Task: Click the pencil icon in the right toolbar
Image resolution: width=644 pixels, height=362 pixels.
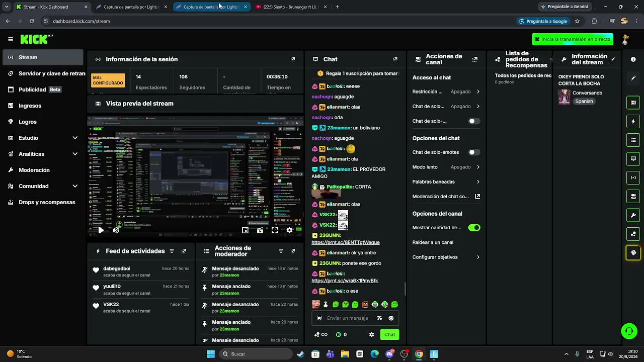Action: point(633,78)
